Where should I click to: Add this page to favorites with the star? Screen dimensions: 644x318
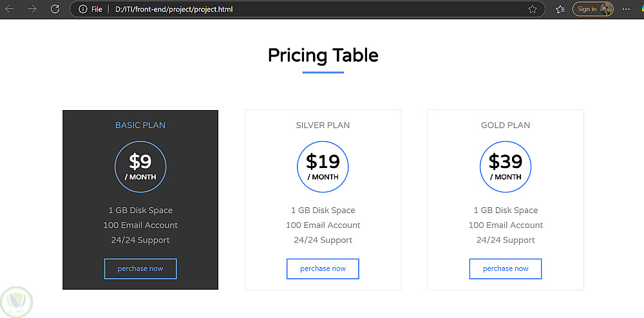click(x=533, y=9)
